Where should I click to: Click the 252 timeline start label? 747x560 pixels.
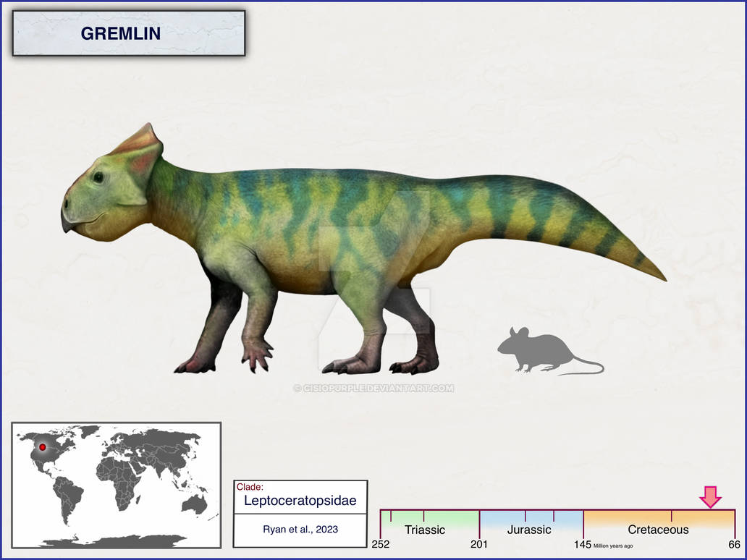click(x=381, y=544)
